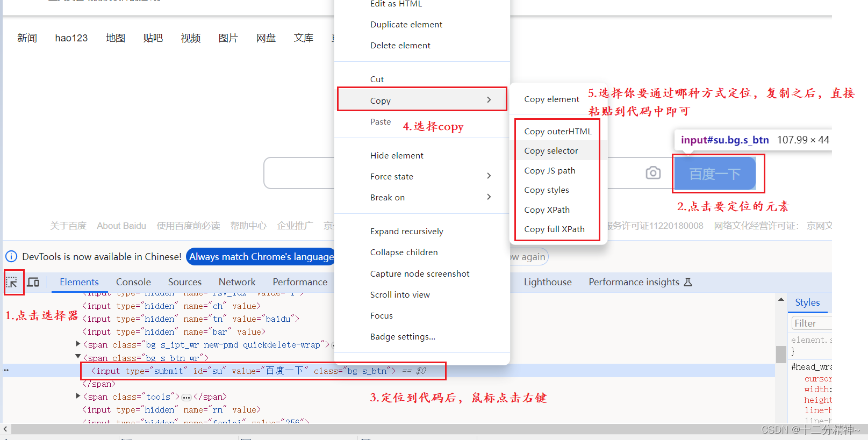Image resolution: width=868 pixels, height=440 pixels.
Task: Expand the Copy submenu arrow
Action: coord(489,100)
